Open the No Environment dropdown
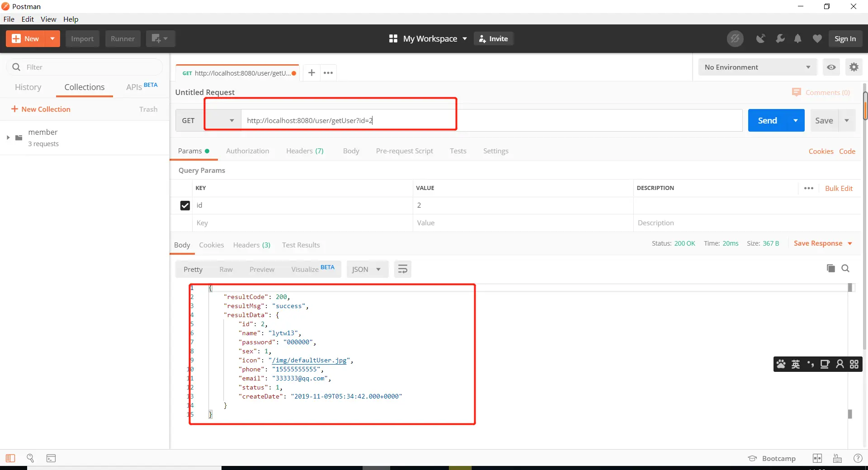The image size is (868, 470). (x=758, y=67)
